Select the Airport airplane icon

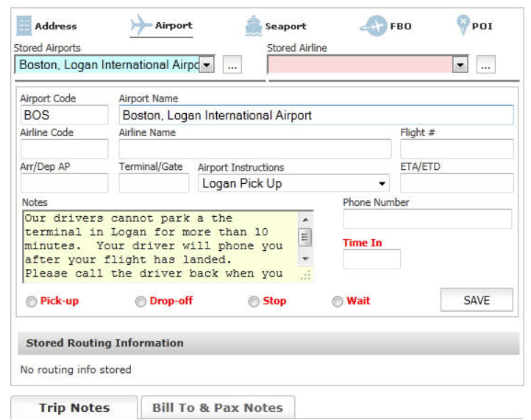pos(140,26)
